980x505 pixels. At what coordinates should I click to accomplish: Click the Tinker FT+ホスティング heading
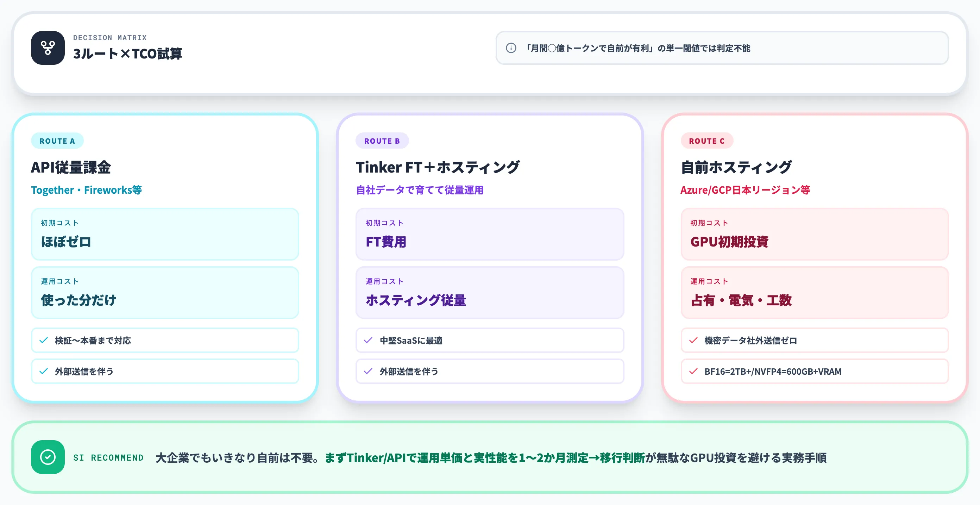[x=438, y=167]
